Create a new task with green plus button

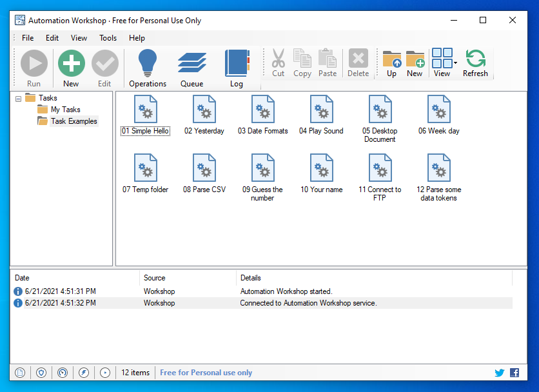click(x=71, y=68)
